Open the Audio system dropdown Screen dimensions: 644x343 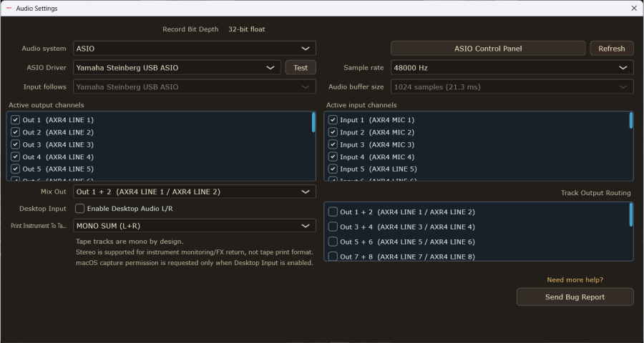[194, 49]
